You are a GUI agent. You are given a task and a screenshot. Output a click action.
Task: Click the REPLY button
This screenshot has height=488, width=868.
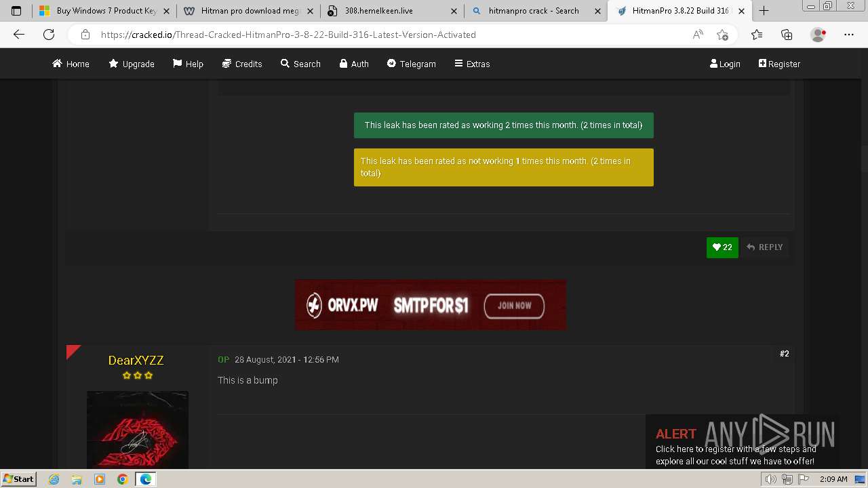click(x=764, y=247)
